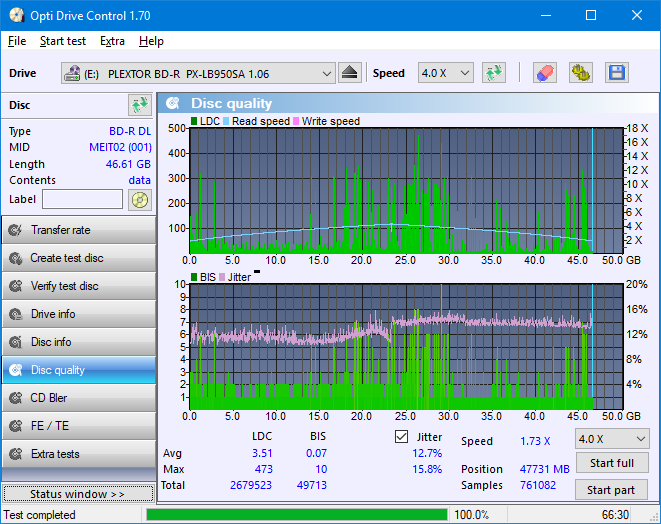Click the Position value 47731 MB
The image size is (661, 524).
point(545,469)
